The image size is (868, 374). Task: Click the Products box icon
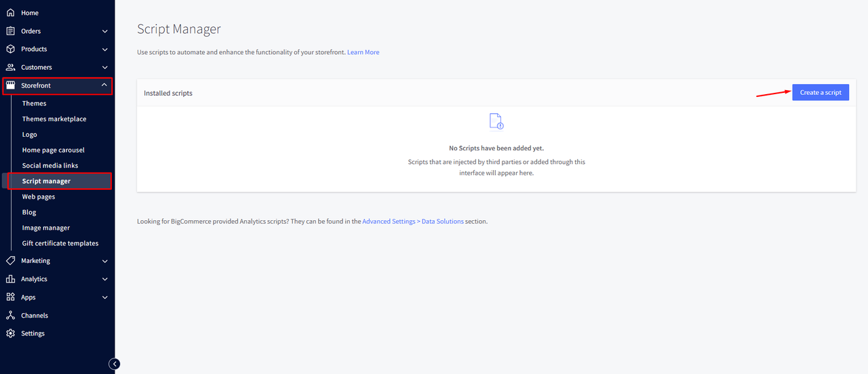pos(10,49)
